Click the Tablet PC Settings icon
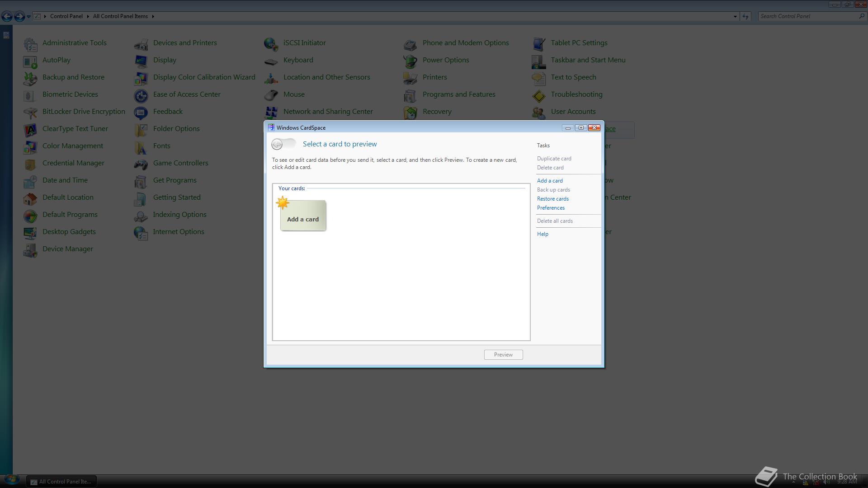This screenshot has width=868, height=488. tap(539, 43)
